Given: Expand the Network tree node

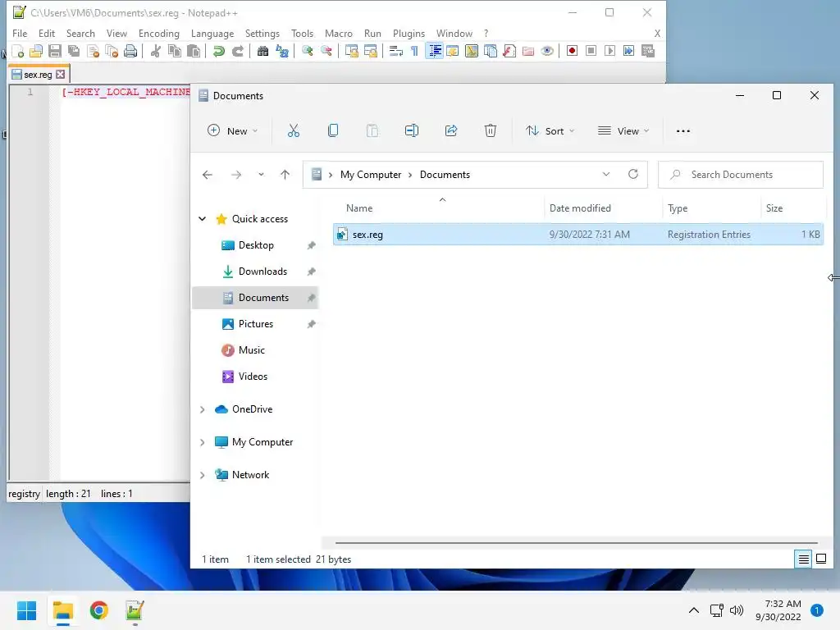Looking at the screenshot, I should coord(203,475).
